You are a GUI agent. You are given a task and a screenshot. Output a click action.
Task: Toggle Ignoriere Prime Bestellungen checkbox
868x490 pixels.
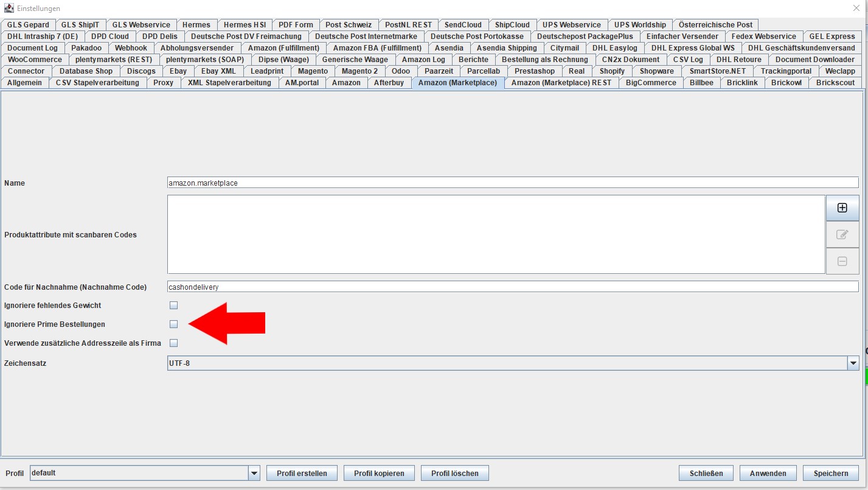[x=173, y=324]
